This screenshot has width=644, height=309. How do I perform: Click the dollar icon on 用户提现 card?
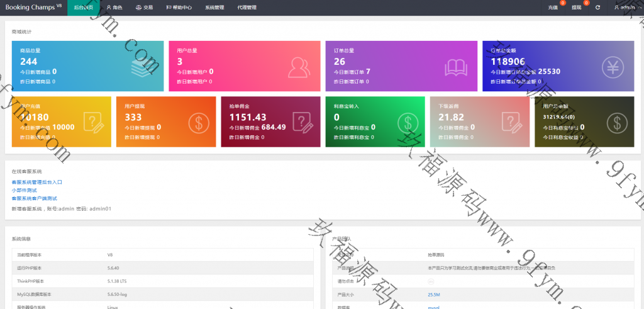[x=197, y=121]
